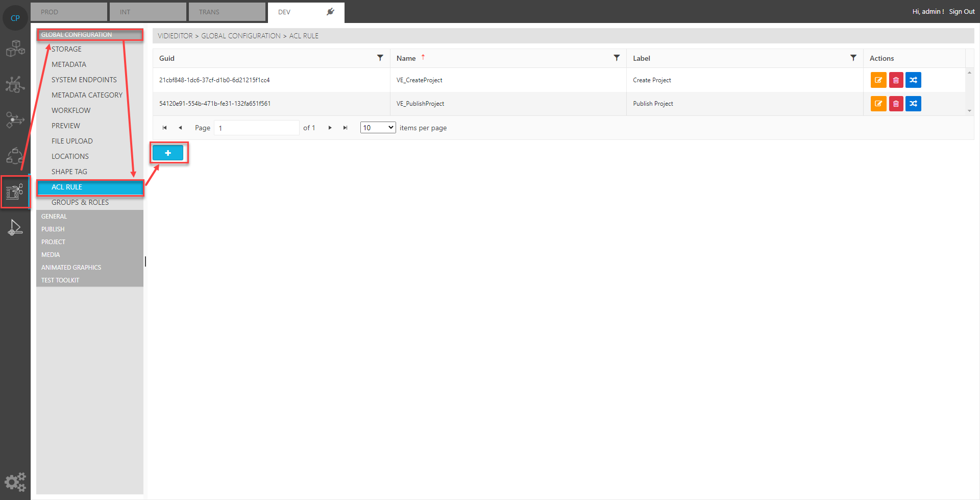Viewport: 980px width, 500px height.
Task: Open filter for the Guid column
Action: 380,58
